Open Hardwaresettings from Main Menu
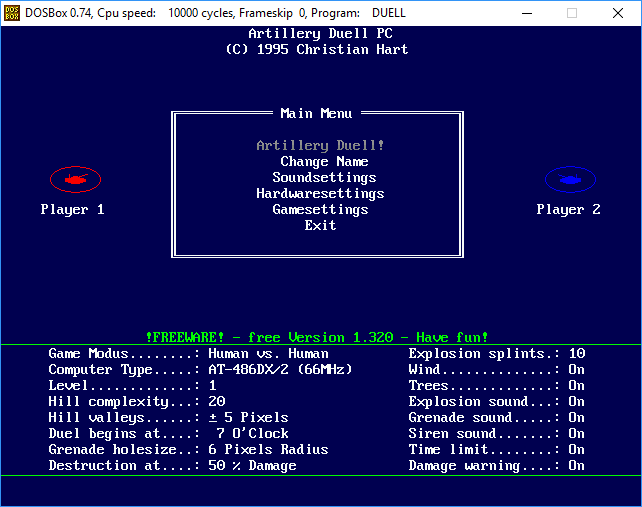Viewport: 642px width, 507px height. click(320, 193)
